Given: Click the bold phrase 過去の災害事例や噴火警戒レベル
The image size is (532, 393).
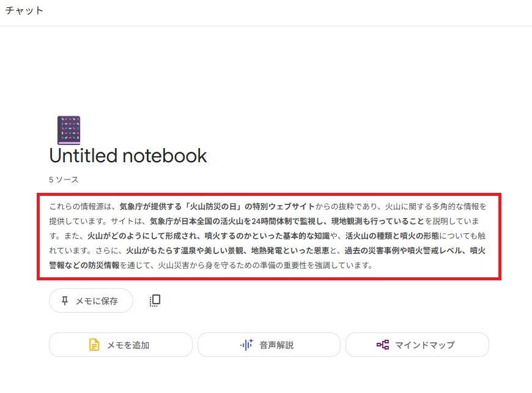Looking at the screenshot, I should coord(403,251).
